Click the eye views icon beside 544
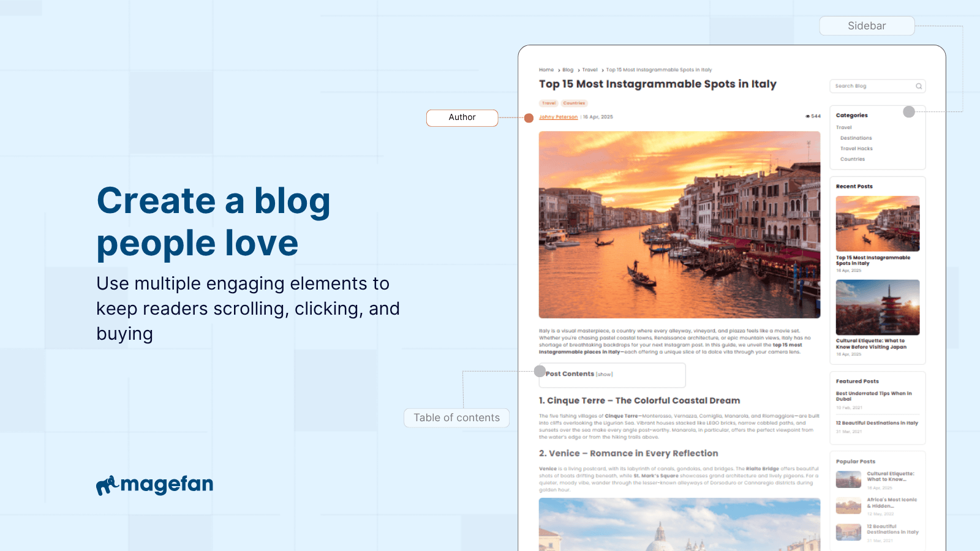Viewport: 980px width, 551px height. tap(808, 116)
